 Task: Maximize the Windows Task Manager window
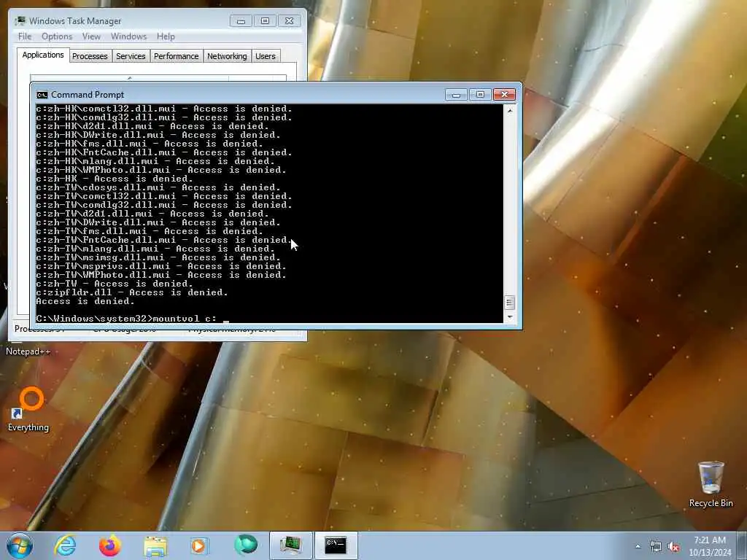266,21
